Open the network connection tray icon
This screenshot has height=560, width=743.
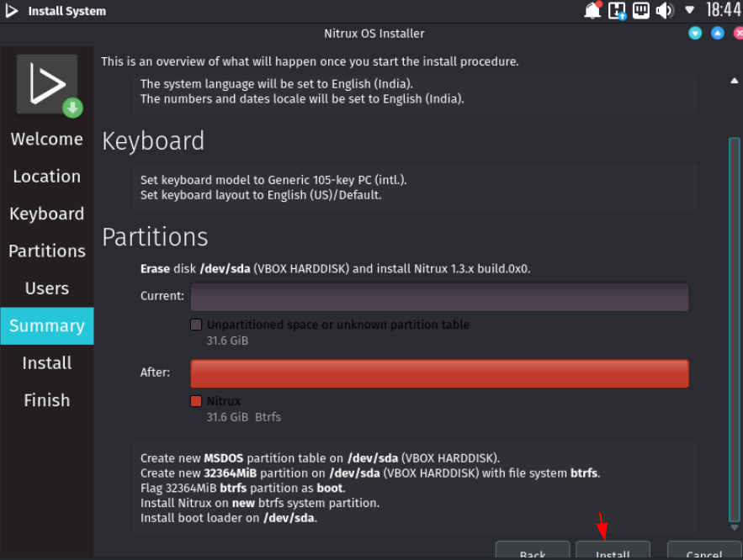coord(640,10)
